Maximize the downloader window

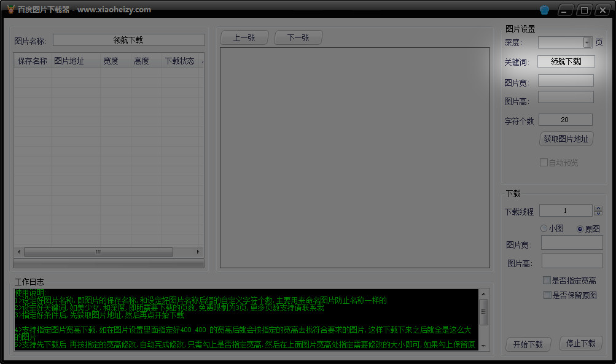(x=584, y=10)
